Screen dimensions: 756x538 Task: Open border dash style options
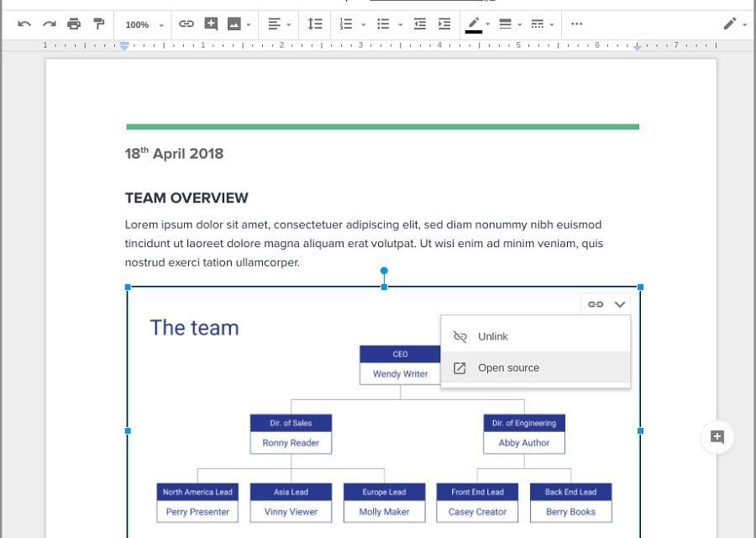(x=537, y=24)
